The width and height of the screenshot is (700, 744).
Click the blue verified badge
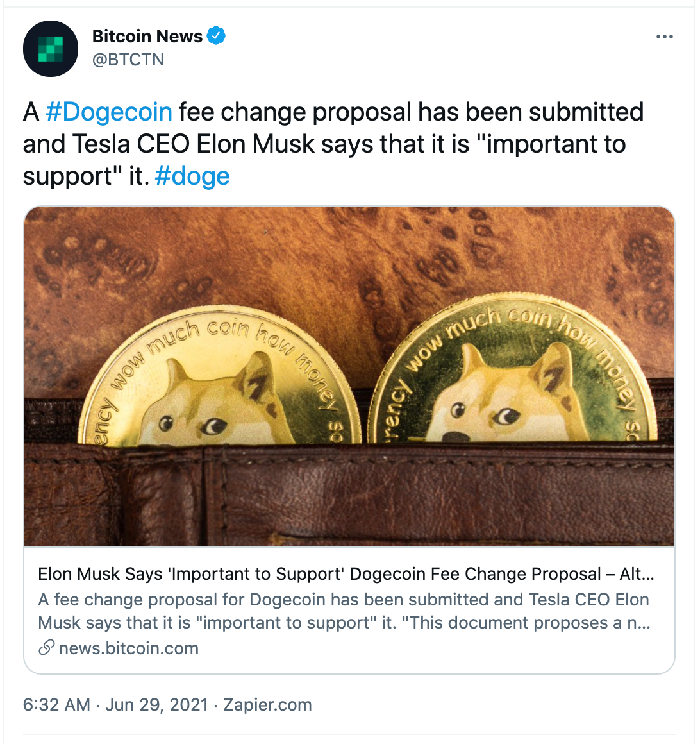pos(217,36)
